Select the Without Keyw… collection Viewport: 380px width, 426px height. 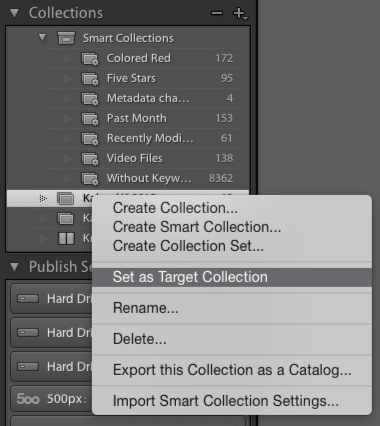[x=149, y=178]
